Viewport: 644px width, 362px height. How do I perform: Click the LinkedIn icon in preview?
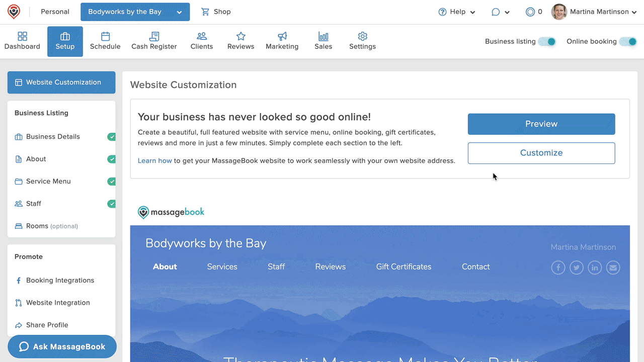coord(595,267)
